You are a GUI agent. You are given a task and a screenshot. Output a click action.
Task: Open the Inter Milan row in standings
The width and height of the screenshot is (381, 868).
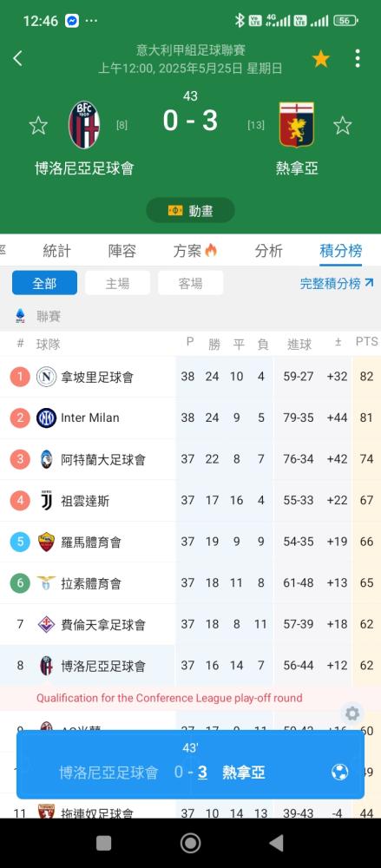click(191, 418)
